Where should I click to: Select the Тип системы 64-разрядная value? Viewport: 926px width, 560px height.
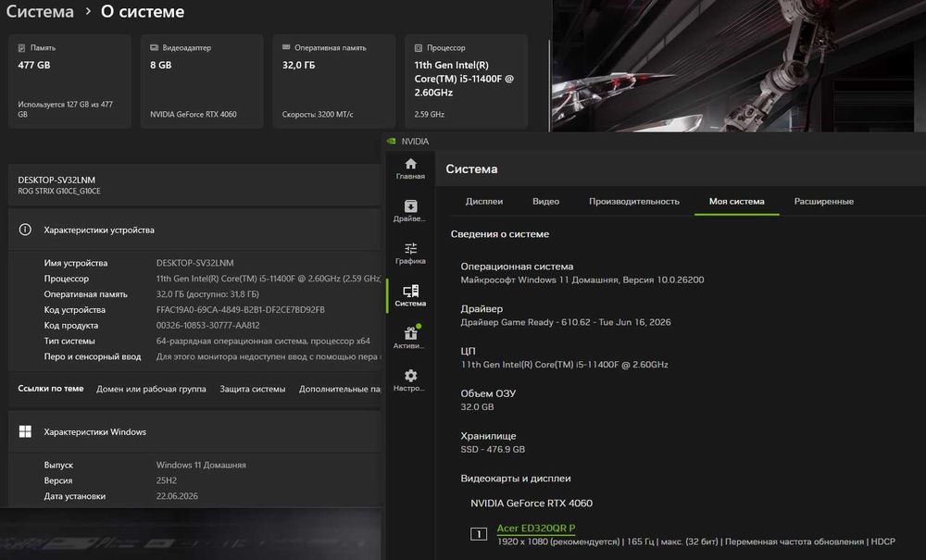263,341
